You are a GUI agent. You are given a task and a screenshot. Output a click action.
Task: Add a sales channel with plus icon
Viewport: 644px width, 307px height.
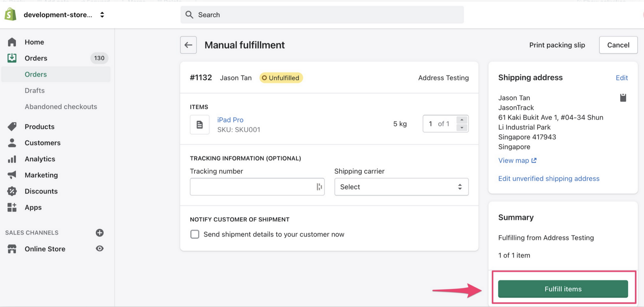tap(100, 232)
